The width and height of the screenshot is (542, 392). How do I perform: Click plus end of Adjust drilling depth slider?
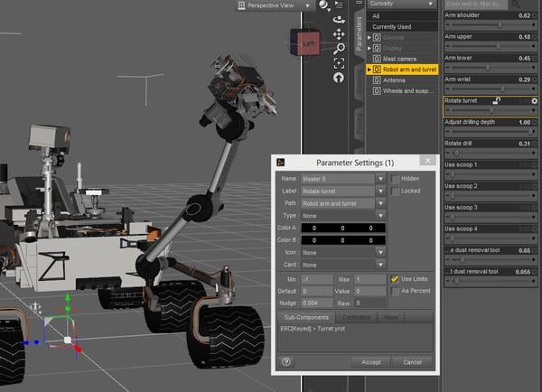534,132
